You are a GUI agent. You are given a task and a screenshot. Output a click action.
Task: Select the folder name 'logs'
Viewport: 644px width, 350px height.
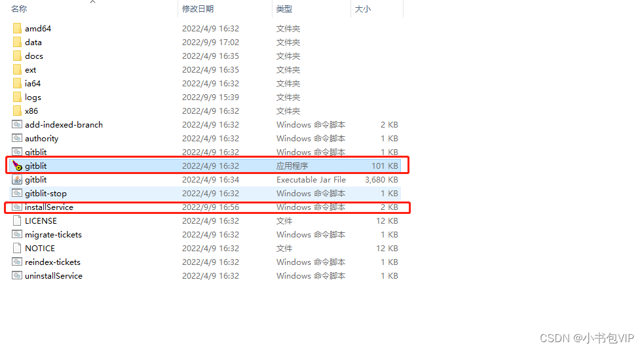point(33,97)
